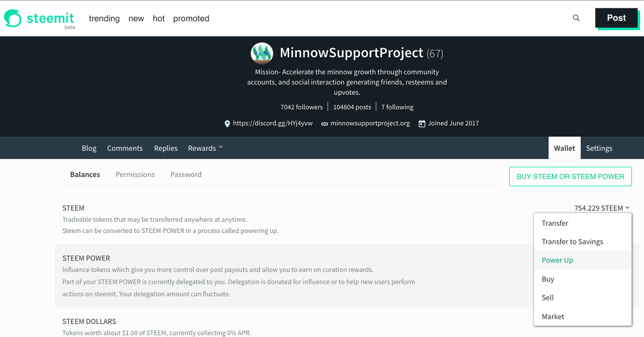Open the Permissions sub-tab
Screen dimensions: 644x337
pyautogui.click(x=135, y=175)
